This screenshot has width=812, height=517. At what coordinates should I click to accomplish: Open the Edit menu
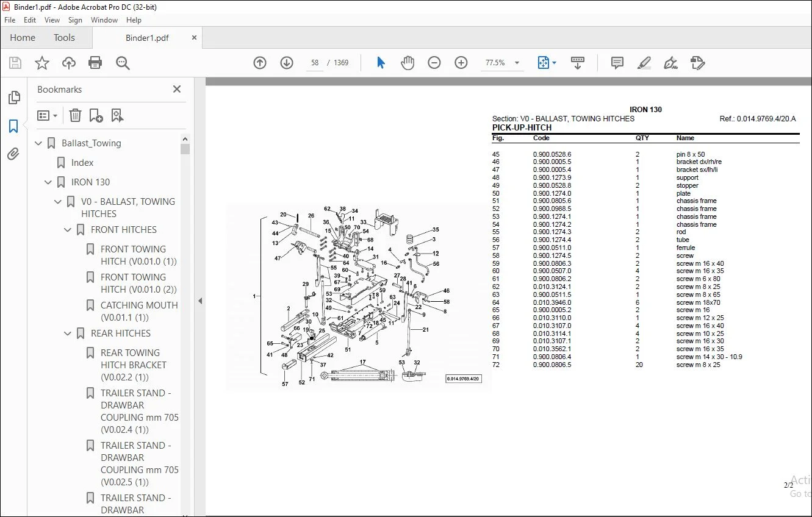30,20
